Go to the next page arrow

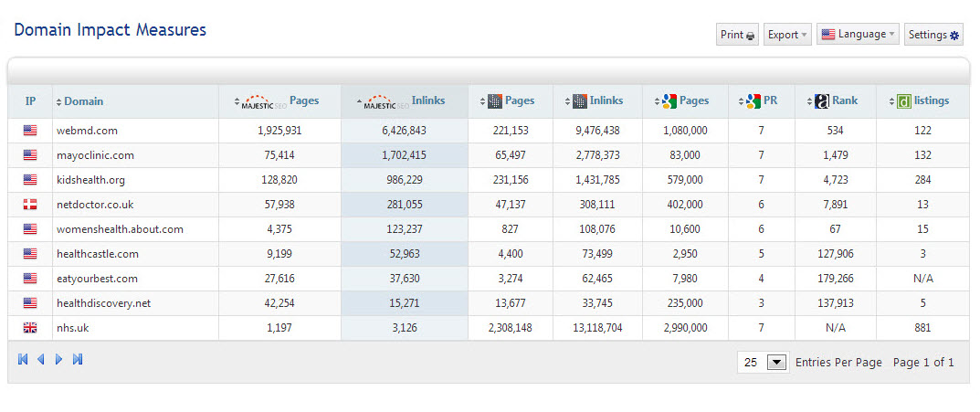coord(58,359)
